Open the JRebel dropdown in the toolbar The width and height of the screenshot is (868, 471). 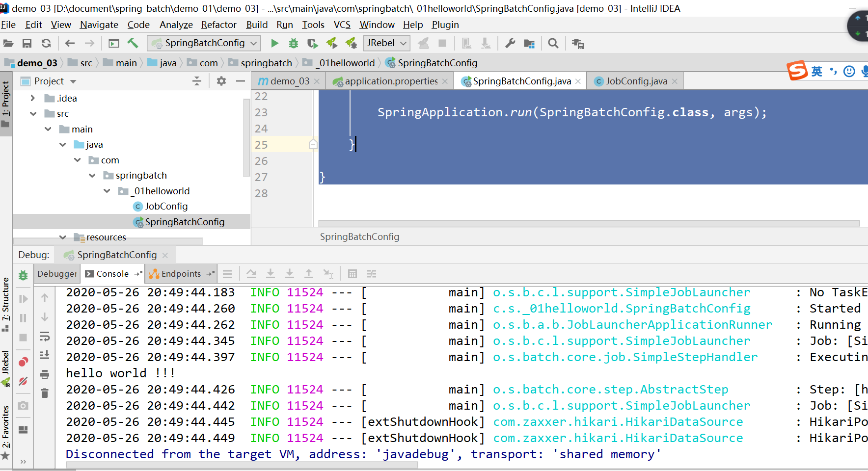point(386,43)
